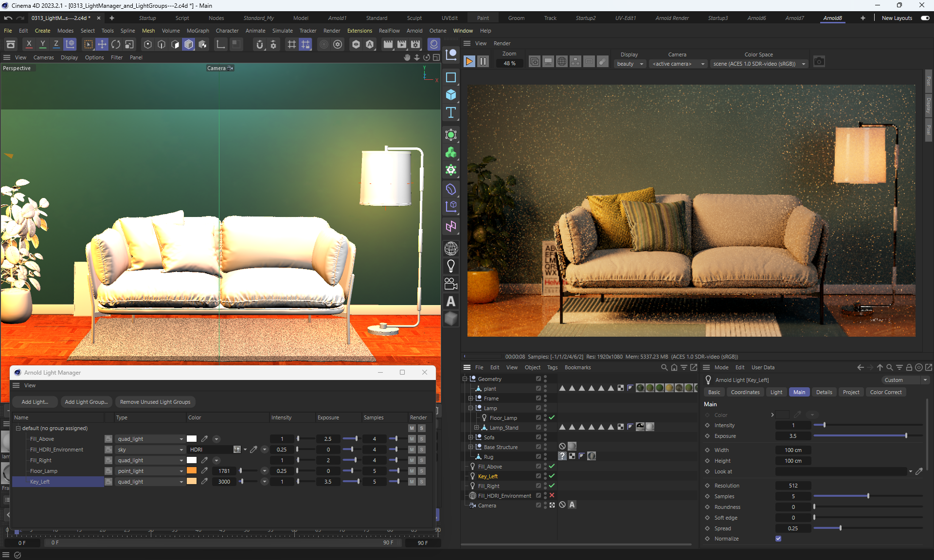Open the Display beauty dropdown
This screenshot has width=934, height=560.
[x=630, y=64]
